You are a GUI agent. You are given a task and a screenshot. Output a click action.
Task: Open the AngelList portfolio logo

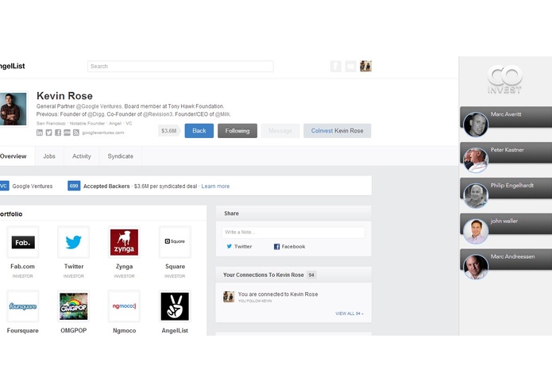point(175,306)
